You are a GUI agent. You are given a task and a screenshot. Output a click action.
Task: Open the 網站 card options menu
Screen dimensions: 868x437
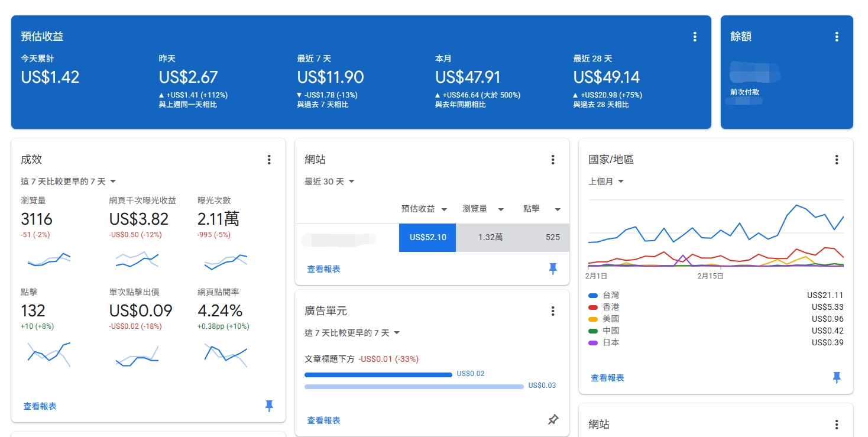553,160
